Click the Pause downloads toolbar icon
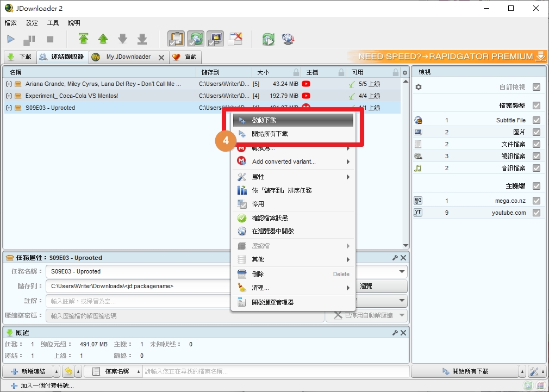This screenshot has width=549, height=392. point(29,40)
